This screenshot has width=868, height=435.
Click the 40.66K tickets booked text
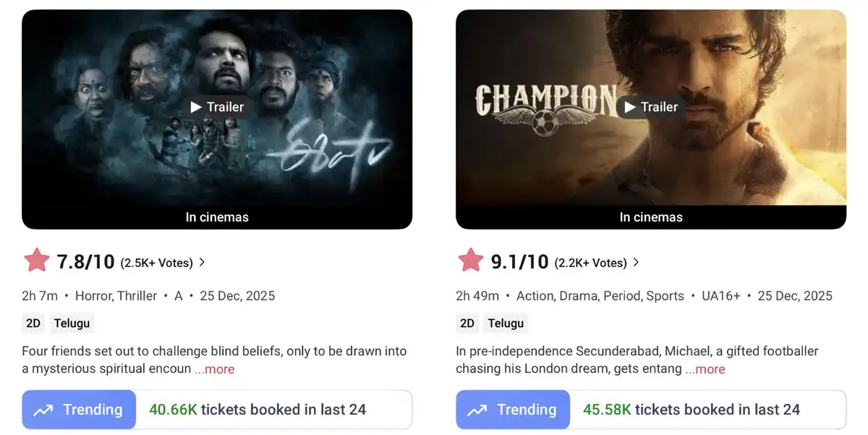(x=258, y=410)
